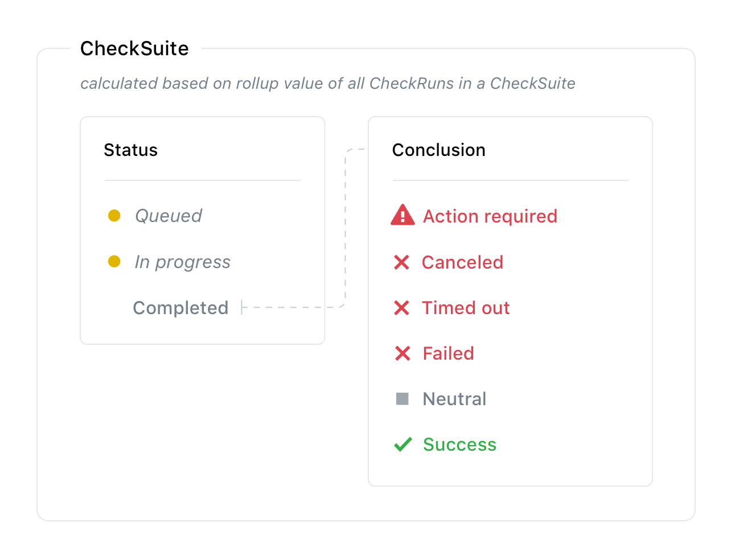Click the Conclusion panel heading

[438, 150]
